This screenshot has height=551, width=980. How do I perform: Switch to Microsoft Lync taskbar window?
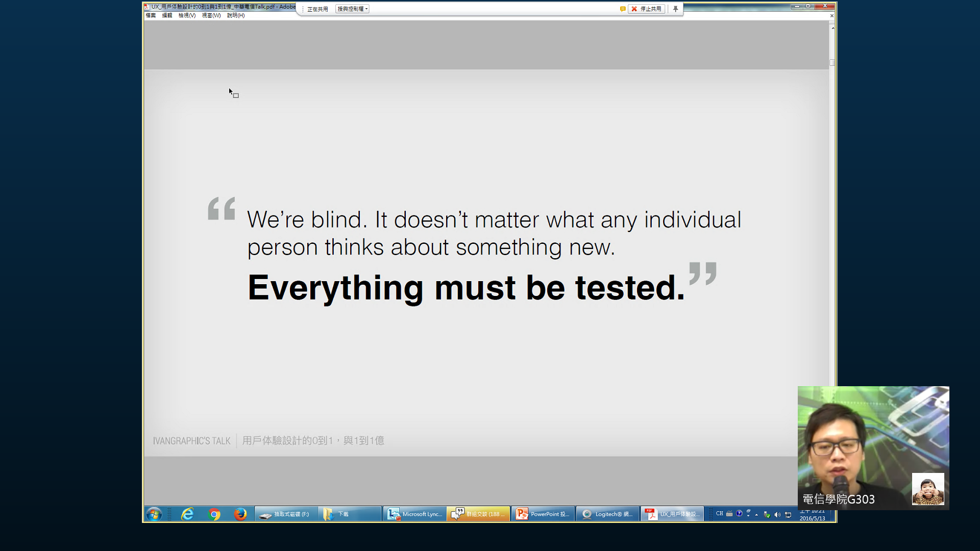tap(414, 514)
